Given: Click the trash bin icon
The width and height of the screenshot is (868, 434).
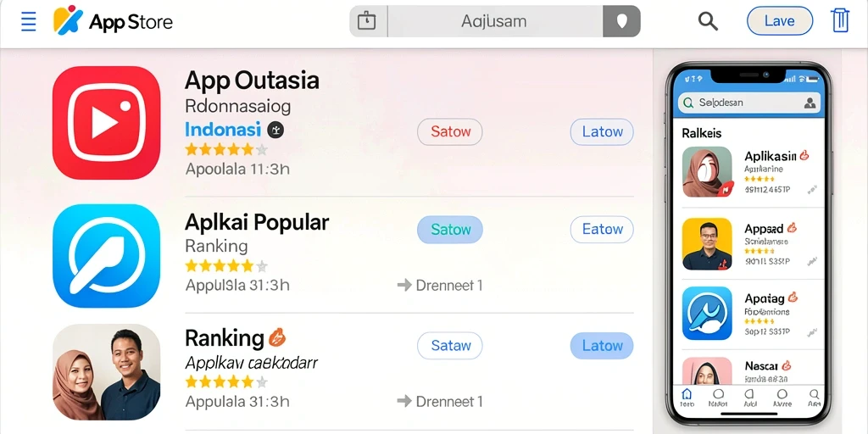Looking at the screenshot, I should tap(840, 21).
